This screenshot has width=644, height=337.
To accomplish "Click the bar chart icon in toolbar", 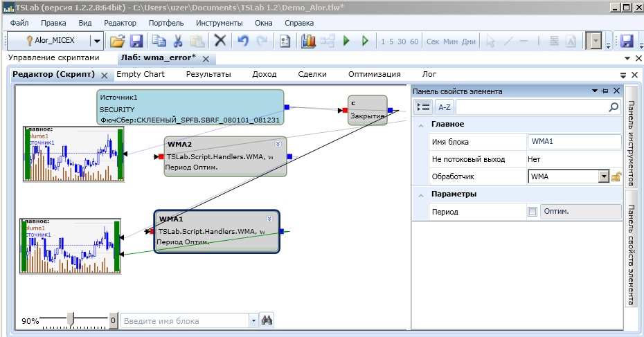I will (308, 41).
